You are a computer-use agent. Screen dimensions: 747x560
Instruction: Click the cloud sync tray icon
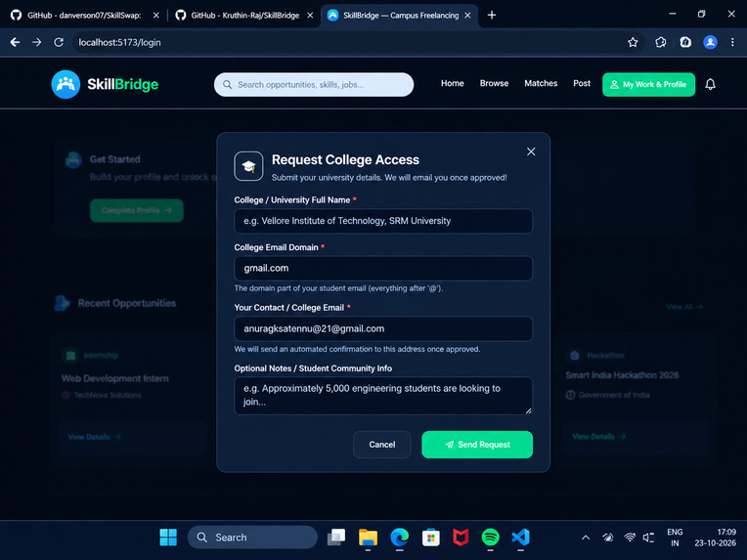(607, 538)
